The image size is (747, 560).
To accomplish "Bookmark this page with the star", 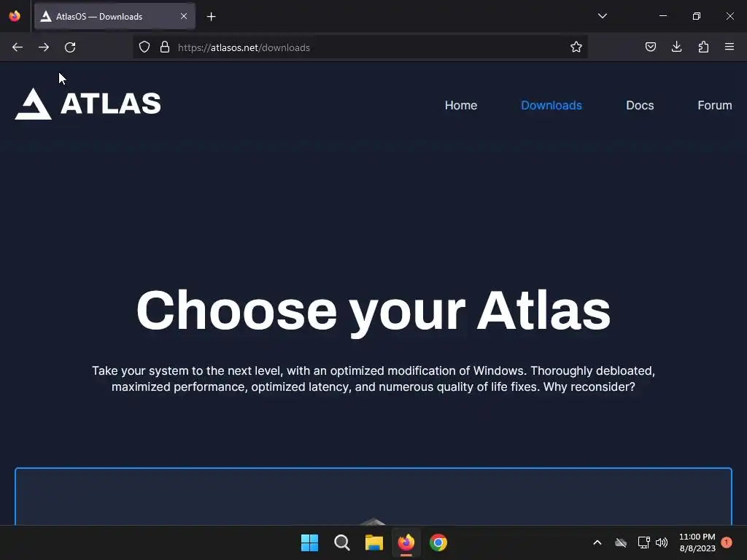I will click(576, 47).
